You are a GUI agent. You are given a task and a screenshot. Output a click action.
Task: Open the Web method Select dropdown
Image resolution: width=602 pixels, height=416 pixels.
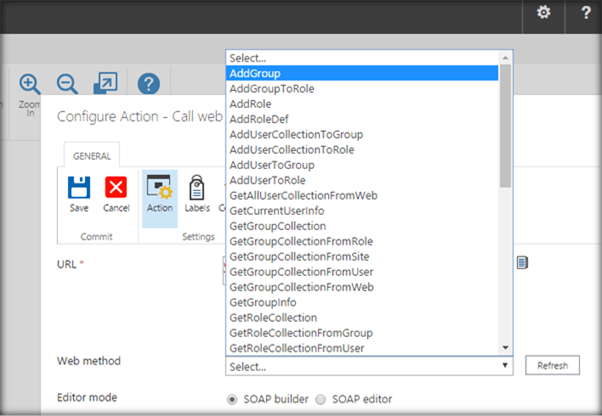point(369,366)
